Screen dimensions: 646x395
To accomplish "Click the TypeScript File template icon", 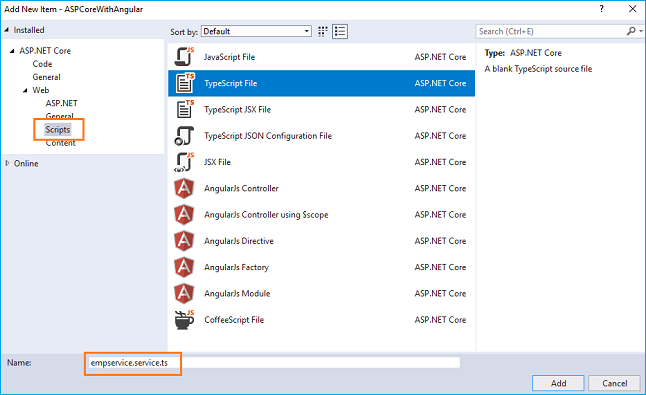I will [185, 83].
